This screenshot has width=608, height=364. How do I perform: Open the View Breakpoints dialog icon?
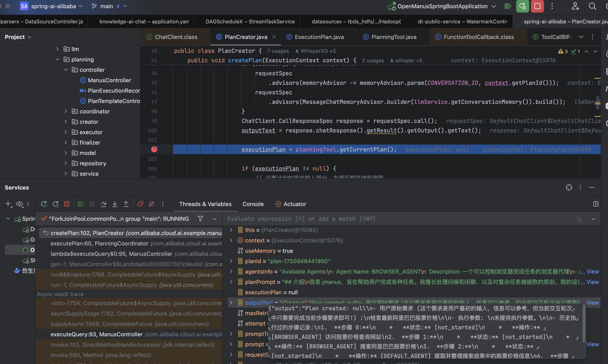[140, 204]
